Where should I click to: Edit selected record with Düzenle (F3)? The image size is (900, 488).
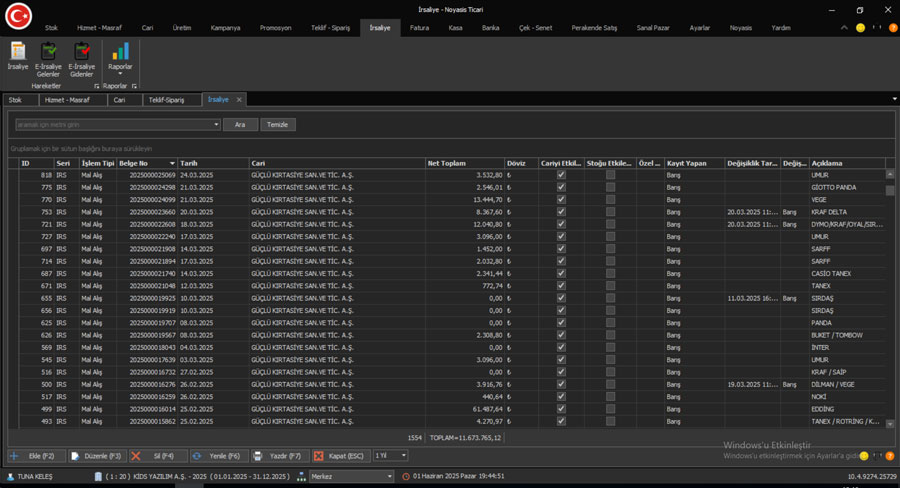point(97,456)
